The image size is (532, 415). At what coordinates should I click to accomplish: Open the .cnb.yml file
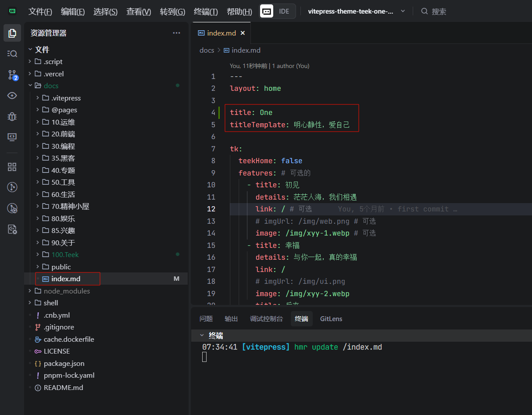[x=106, y=315]
